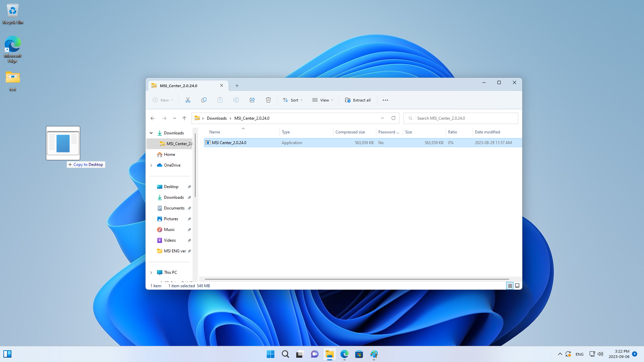Viewport: 644px width, 362px height.
Task: Open the View dropdown menu
Action: tap(323, 100)
